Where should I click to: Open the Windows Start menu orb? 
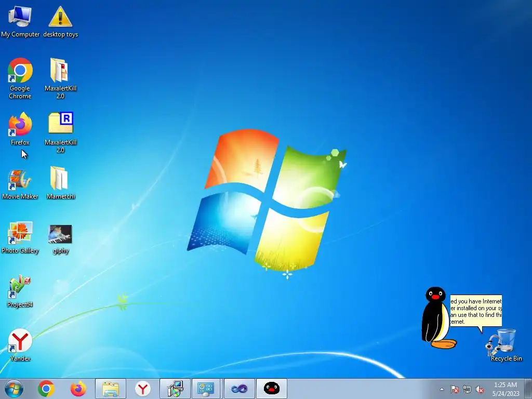coord(14,389)
